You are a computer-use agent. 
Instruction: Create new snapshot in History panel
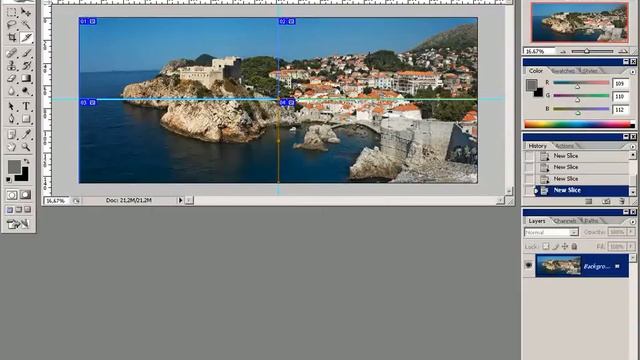606,201
